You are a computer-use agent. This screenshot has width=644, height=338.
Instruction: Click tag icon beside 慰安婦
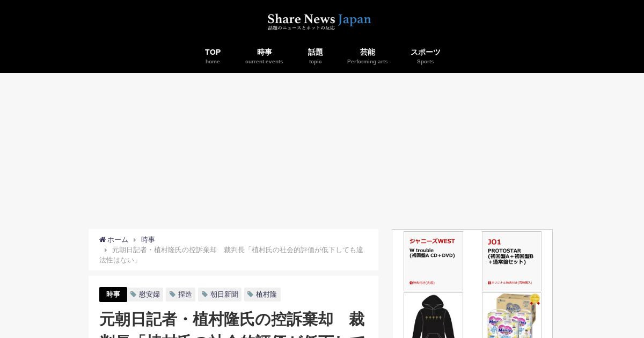(x=133, y=295)
